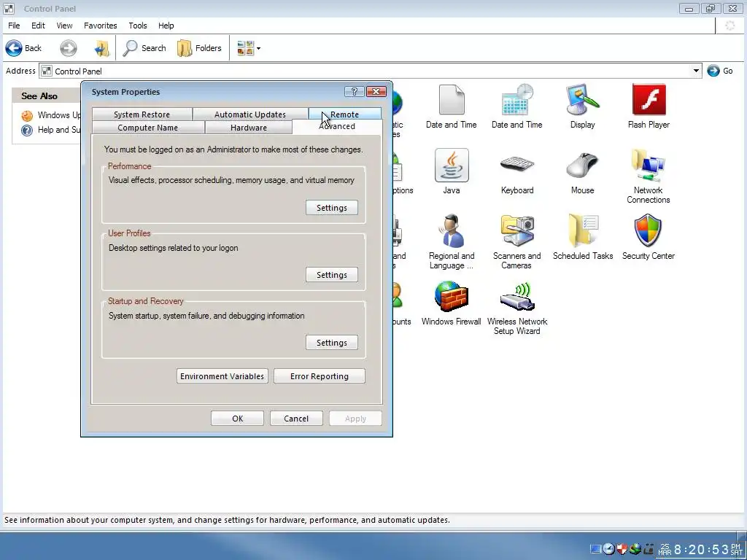Click the Environment Variables button
The image size is (747, 560).
coord(222,376)
